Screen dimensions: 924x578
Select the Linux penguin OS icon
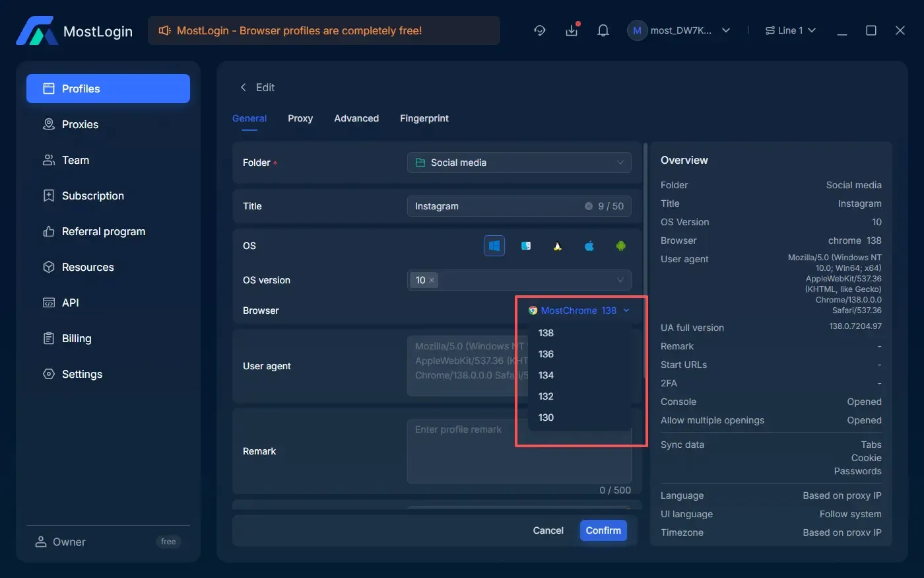tap(558, 246)
